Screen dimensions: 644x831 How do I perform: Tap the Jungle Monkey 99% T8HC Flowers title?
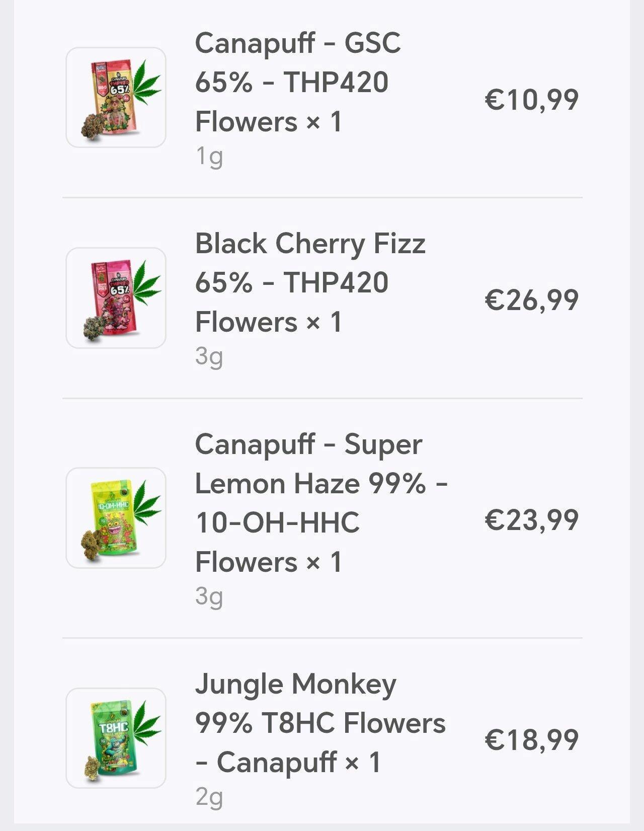[x=320, y=723]
